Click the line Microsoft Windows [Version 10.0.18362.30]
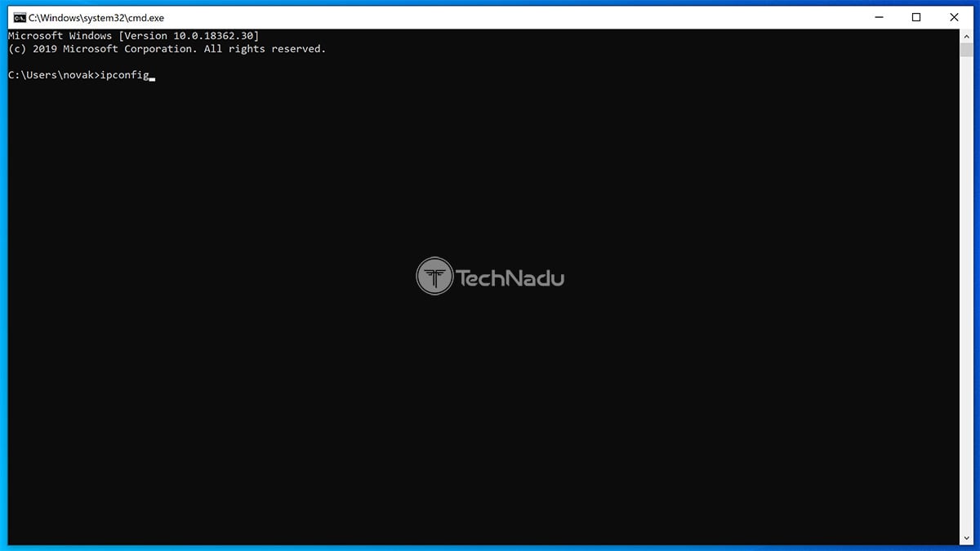 [x=133, y=36]
